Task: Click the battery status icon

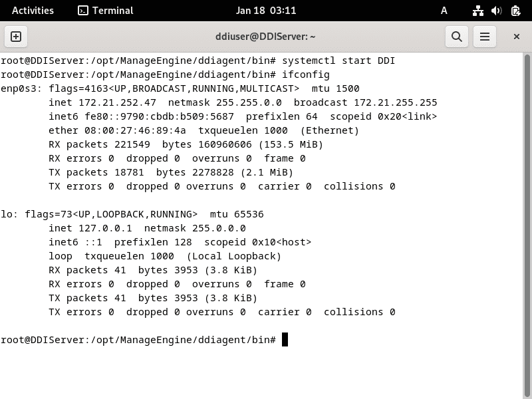Action: pos(515,11)
